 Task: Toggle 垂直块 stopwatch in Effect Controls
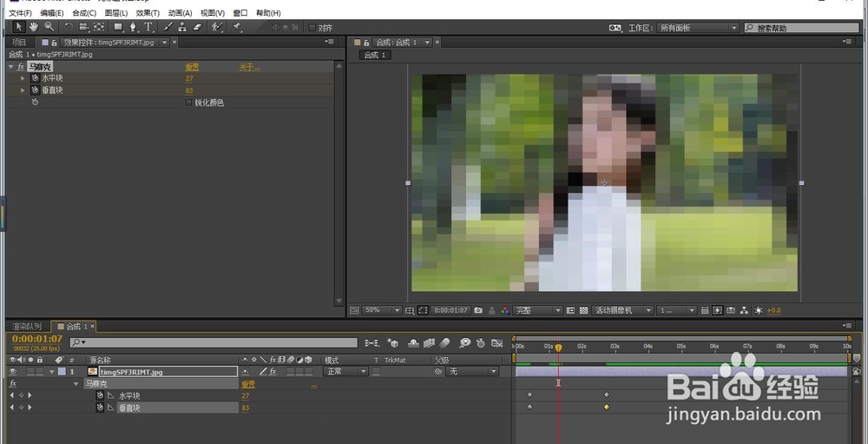(x=35, y=90)
